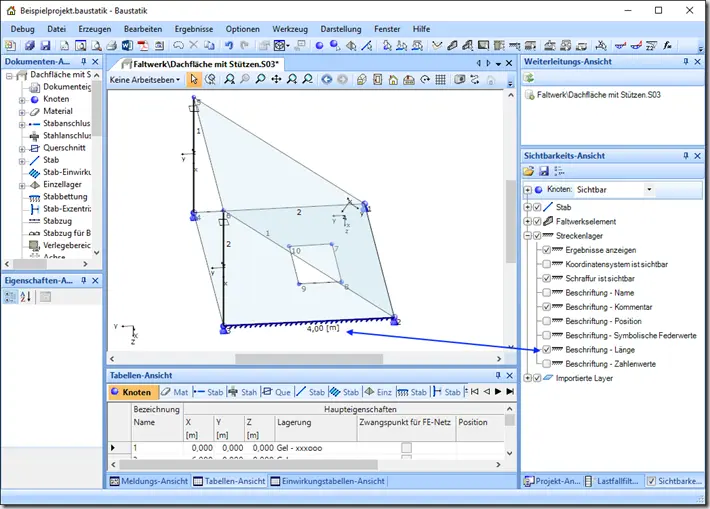Click the printer icon in main toolbar

pos(111,45)
